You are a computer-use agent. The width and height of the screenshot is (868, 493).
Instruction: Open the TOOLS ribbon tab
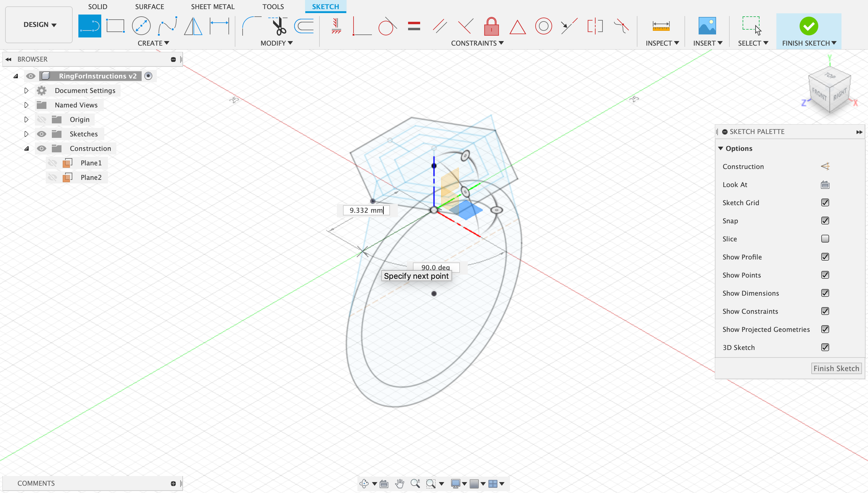(273, 7)
